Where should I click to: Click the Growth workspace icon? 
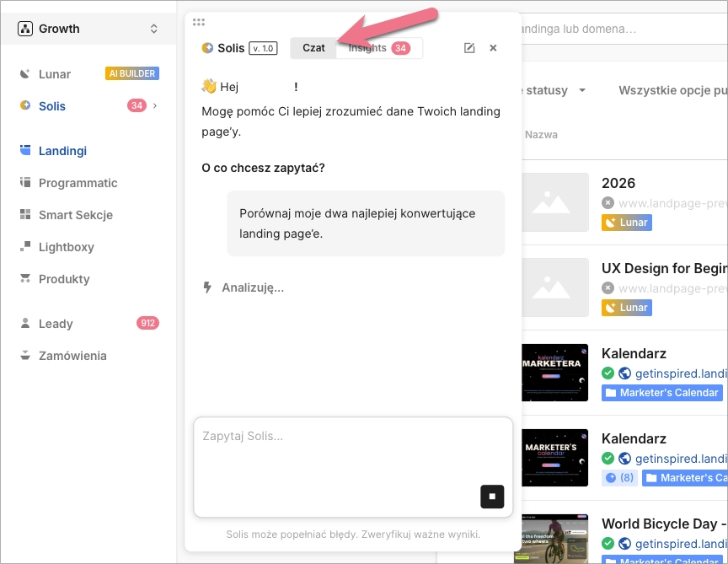pyautogui.click(x=25, y=29)
